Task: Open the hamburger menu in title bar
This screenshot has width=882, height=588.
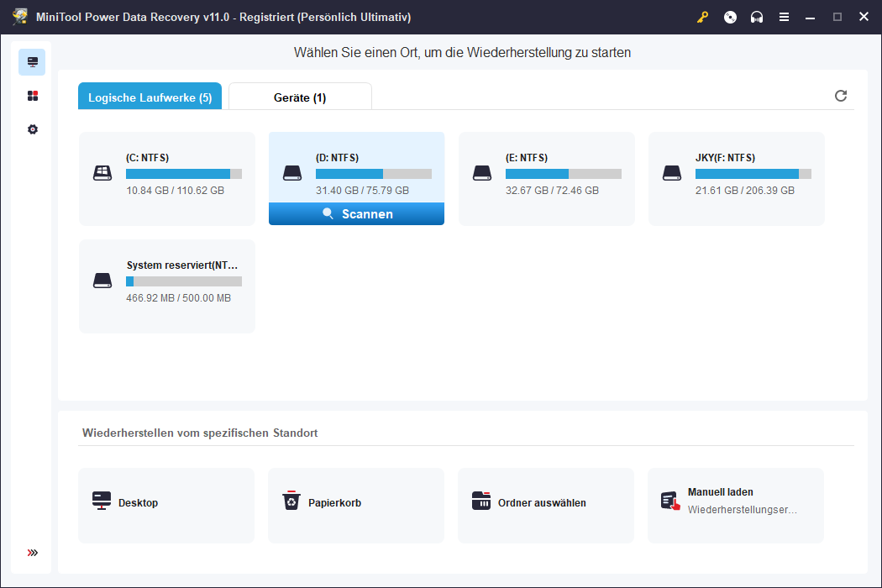Action: (x=784, y=17)
